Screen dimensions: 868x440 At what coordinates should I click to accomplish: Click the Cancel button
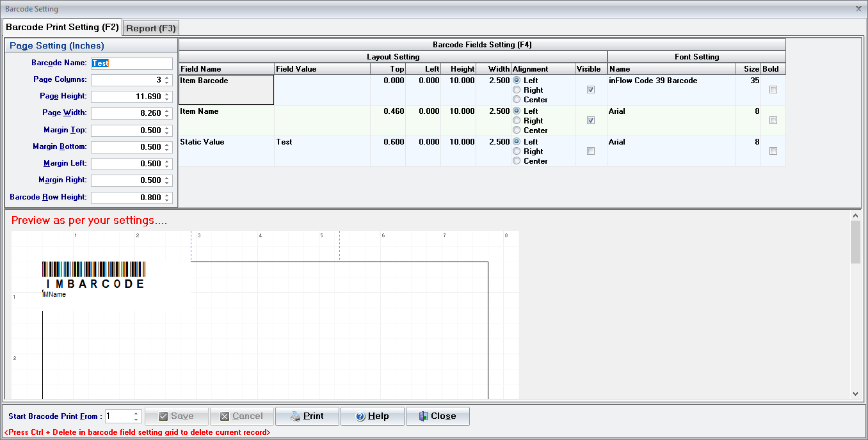point(242,416)
